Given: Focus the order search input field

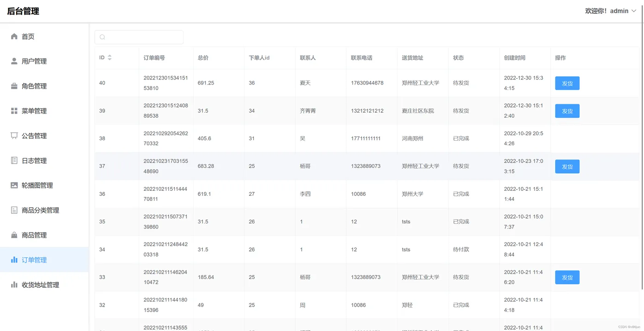Looking at the screenshot, I should point(139,37).
